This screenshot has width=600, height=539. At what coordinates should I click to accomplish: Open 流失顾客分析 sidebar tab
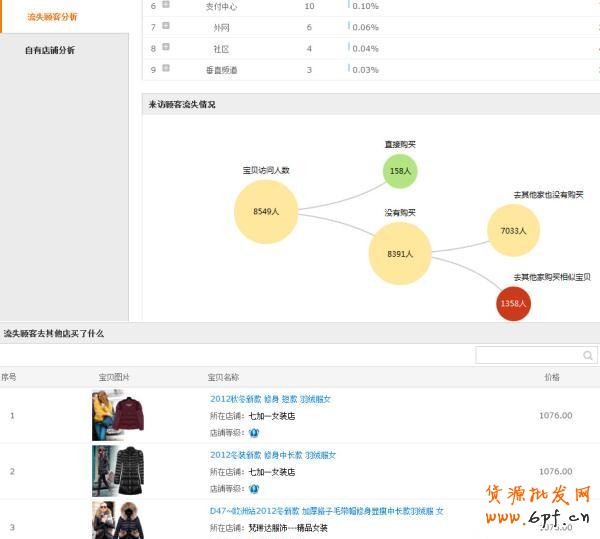(52, 17)
